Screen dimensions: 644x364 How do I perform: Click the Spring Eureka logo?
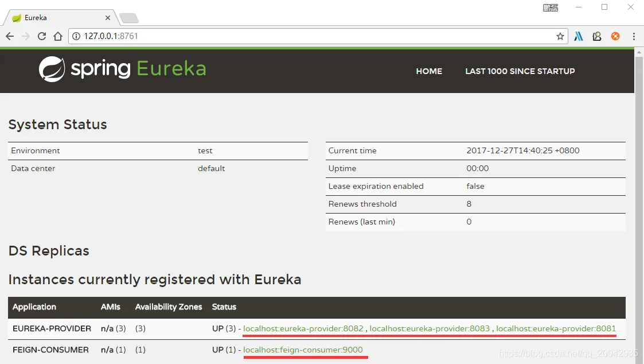click(122, 69)
